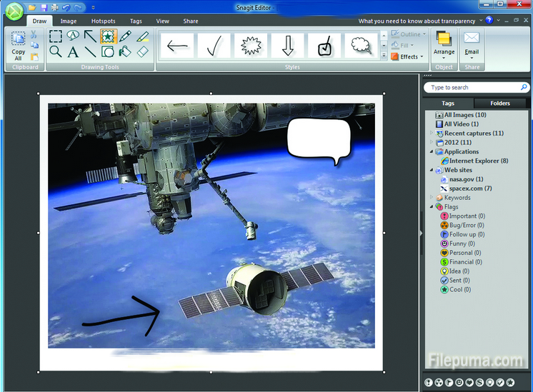Click the Save icon in quick access toolbar

[x=43, y=7]
